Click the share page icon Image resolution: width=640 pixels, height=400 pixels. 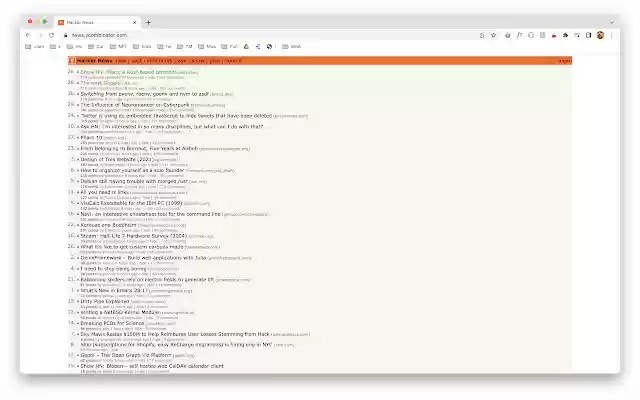(482, 36)
